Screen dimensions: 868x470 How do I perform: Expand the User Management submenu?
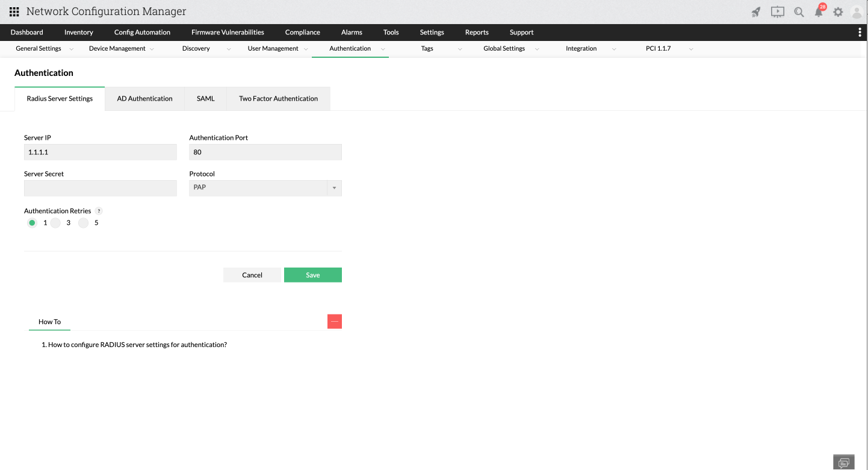pyautogui.click(x=306, y=49)
